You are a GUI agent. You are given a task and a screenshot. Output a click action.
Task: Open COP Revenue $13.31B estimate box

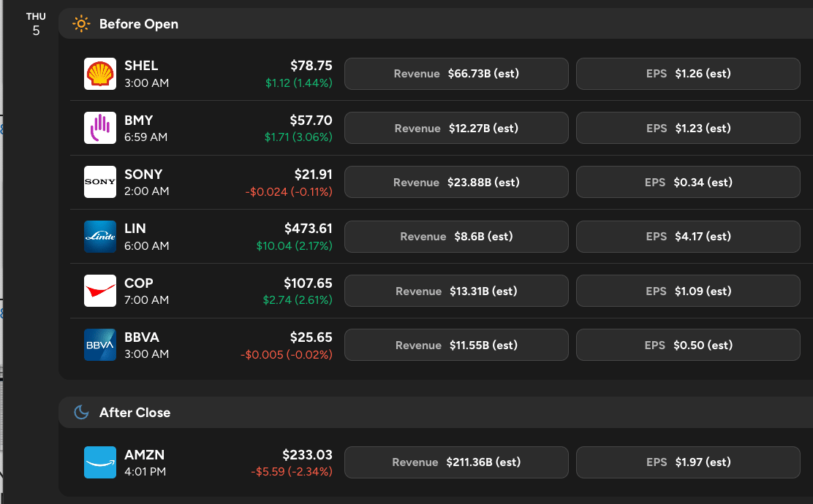point(456,291)
